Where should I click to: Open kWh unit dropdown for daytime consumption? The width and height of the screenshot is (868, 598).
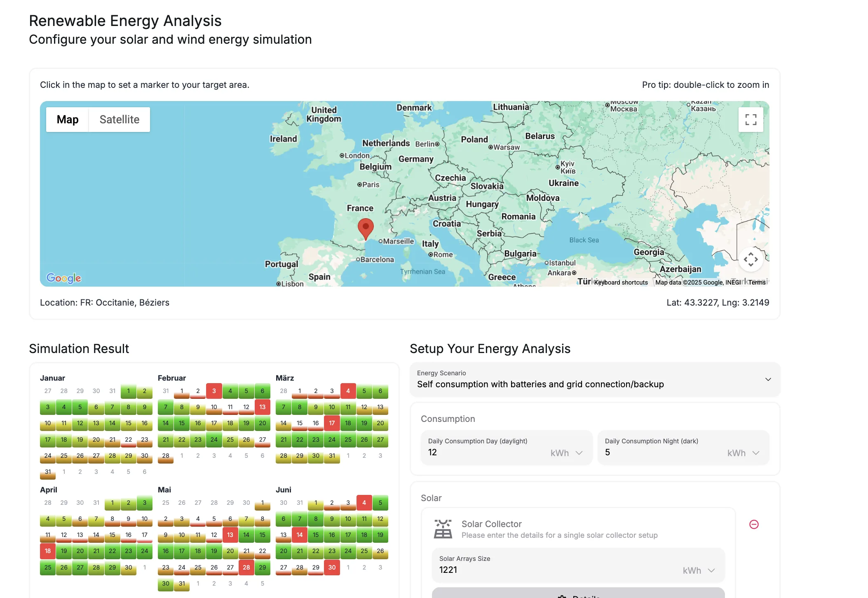(567, 453)
